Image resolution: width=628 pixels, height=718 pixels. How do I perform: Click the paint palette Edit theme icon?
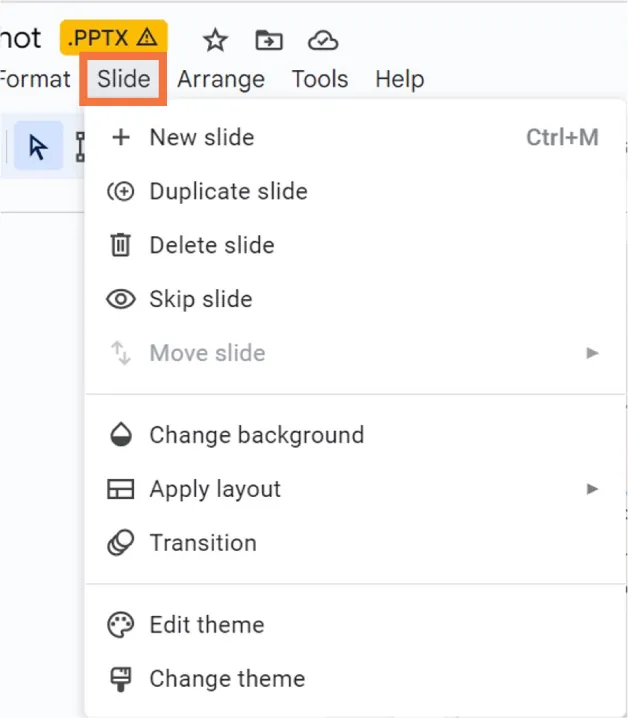(x=121, y=625)
